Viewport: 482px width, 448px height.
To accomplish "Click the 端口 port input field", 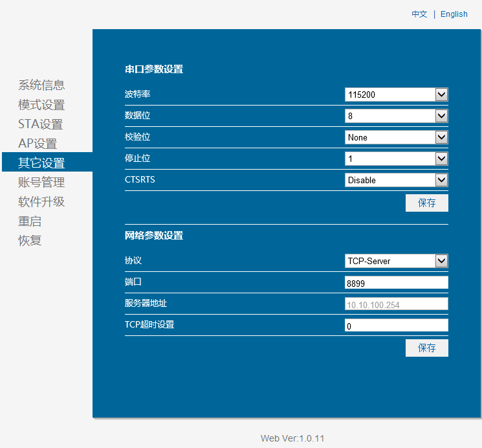I will [x=396, y=283].
